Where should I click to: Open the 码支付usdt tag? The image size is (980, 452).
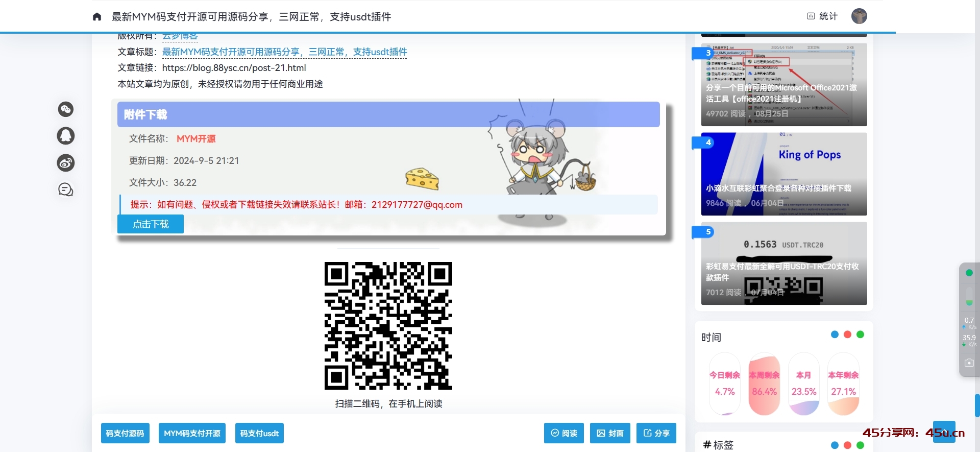(259, 434)
